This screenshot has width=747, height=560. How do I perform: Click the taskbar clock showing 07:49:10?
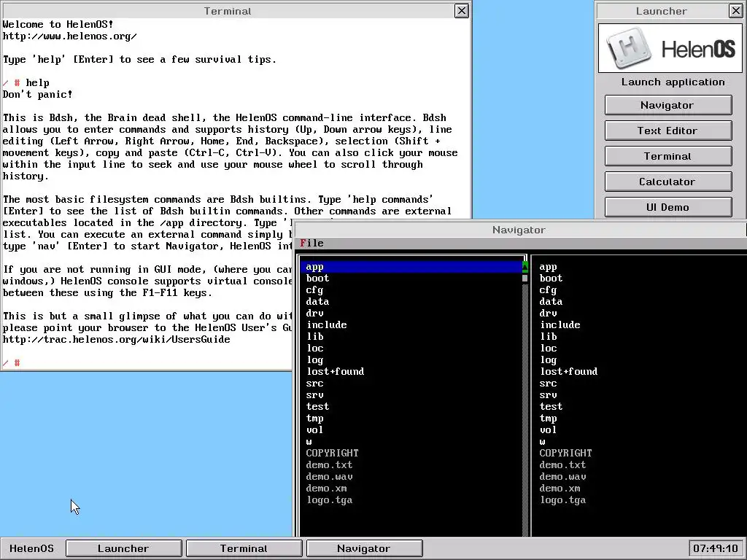716,548
